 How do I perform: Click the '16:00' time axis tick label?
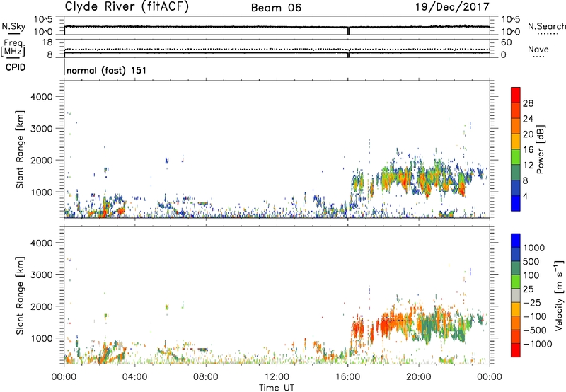click(347, 377)
